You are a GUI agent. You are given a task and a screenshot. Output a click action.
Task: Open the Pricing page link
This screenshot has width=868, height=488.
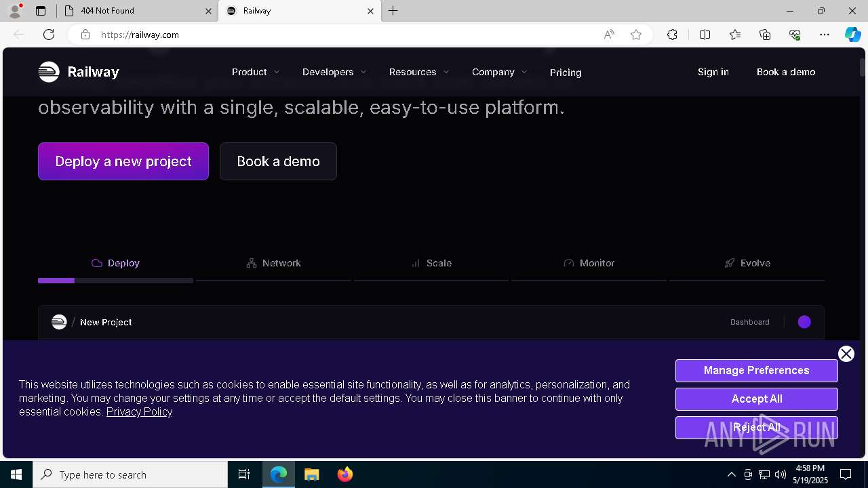click(566, 73)
